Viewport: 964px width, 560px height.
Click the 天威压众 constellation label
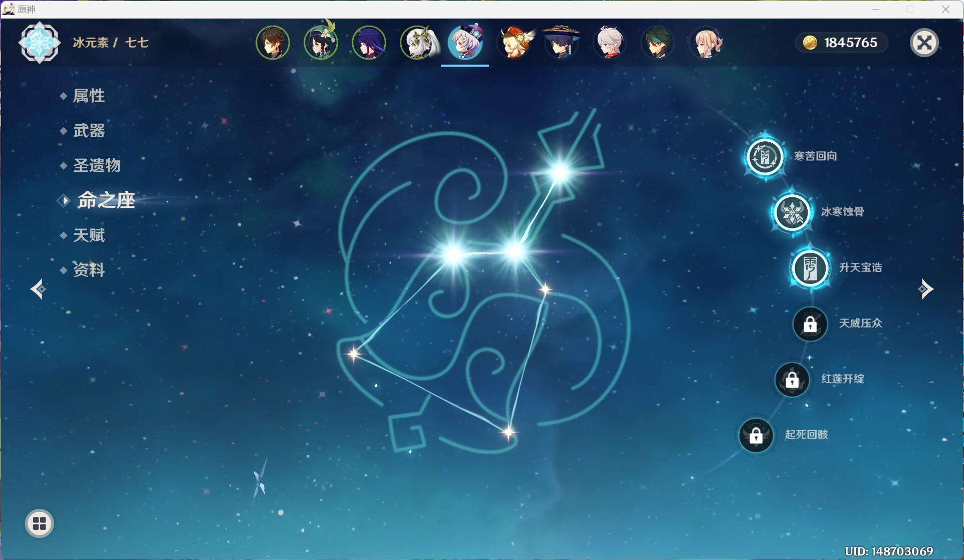[860, 323]
